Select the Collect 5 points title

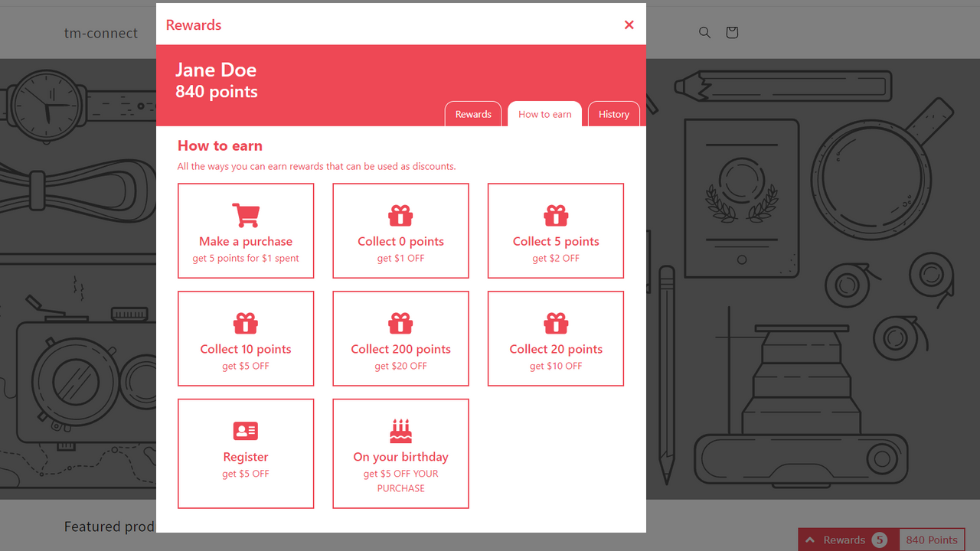[x=556, y=241]
